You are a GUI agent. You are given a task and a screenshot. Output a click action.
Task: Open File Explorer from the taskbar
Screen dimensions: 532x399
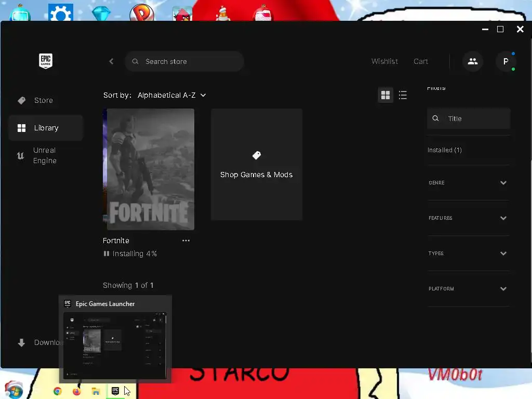[x=96, y=391]
